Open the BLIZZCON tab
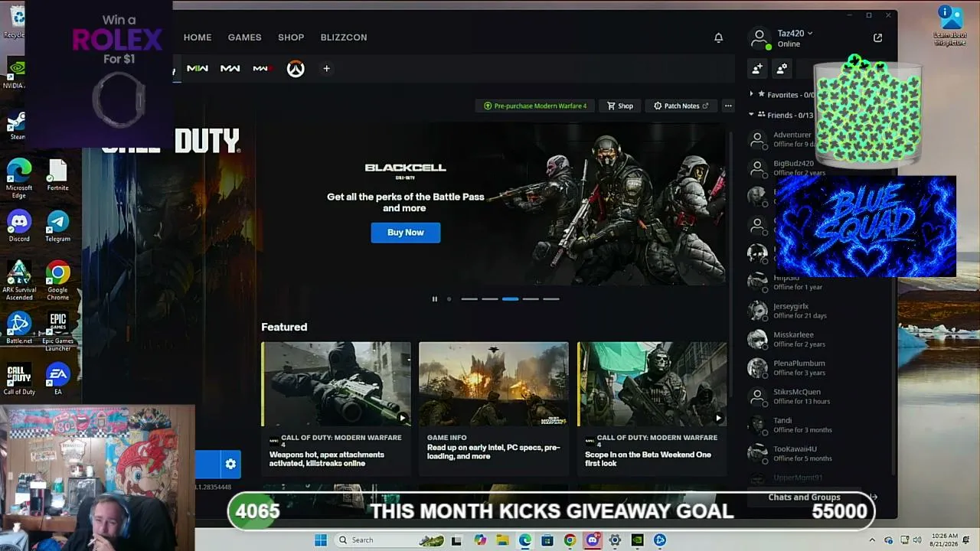 tap(344, 37)
